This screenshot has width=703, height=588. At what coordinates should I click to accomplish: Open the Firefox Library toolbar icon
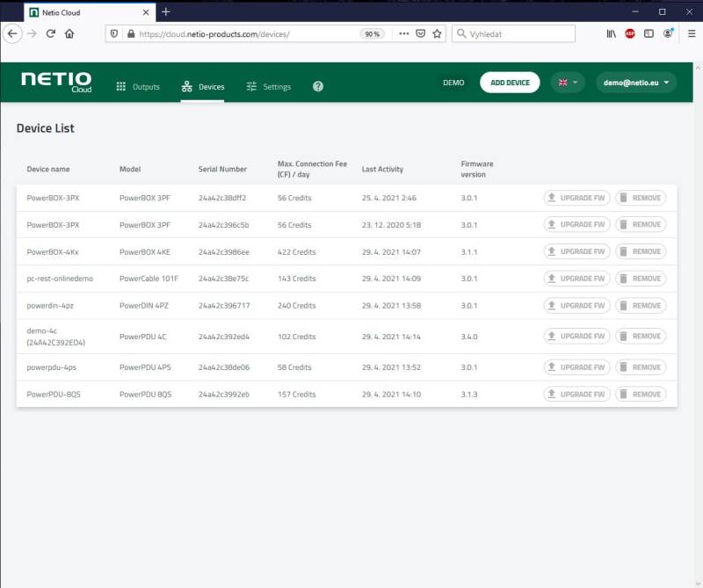click(x=613, y=33)
